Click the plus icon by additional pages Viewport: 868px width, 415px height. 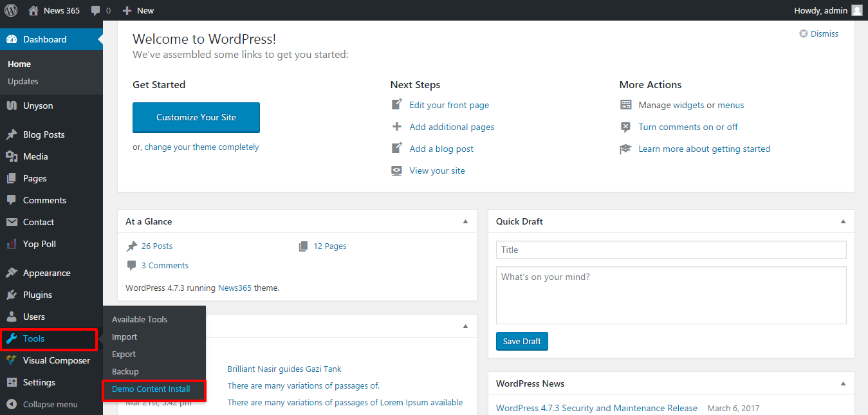(397, 127)
